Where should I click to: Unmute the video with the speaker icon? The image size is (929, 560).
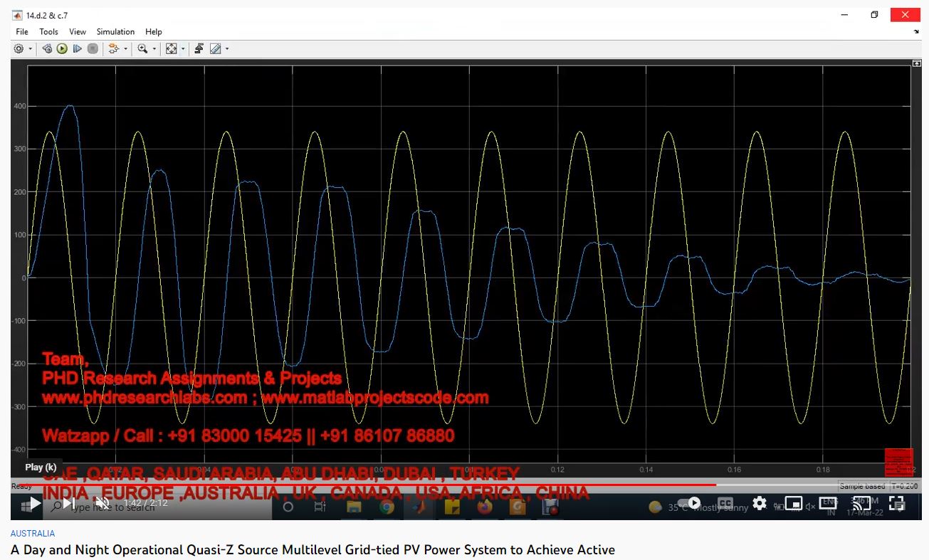(x=102, y=504)
